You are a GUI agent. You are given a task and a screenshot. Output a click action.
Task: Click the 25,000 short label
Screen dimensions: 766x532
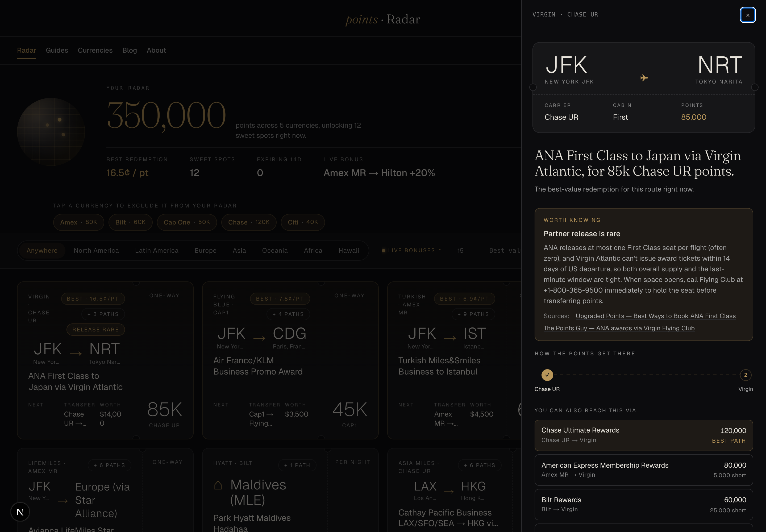[728, 510]
